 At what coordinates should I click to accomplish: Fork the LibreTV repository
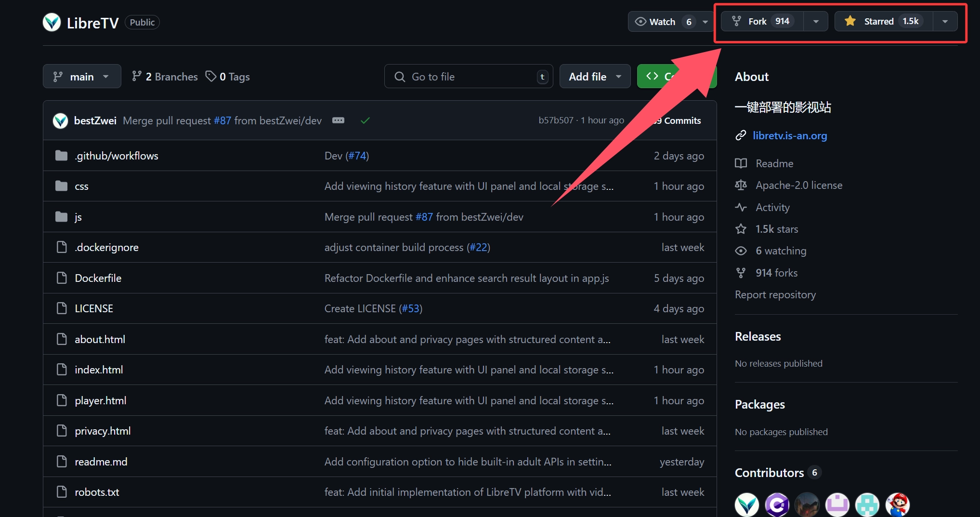click(x=762, y=21)
